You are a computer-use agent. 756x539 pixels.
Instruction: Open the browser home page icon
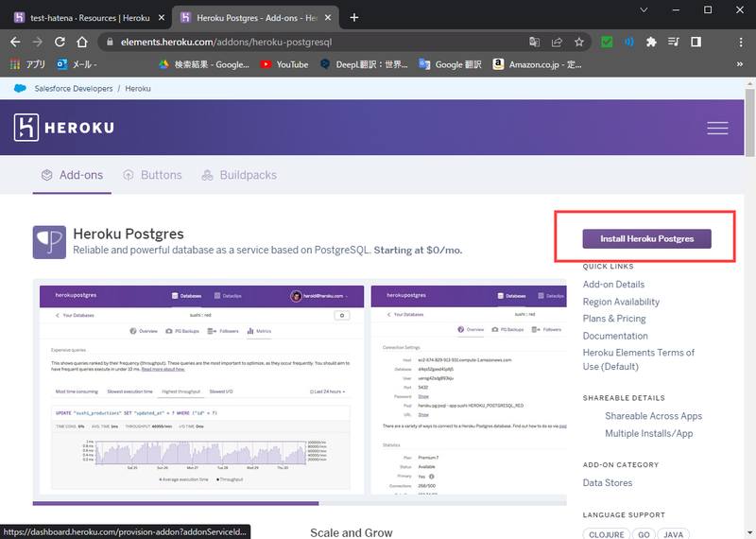coord(82,42)
